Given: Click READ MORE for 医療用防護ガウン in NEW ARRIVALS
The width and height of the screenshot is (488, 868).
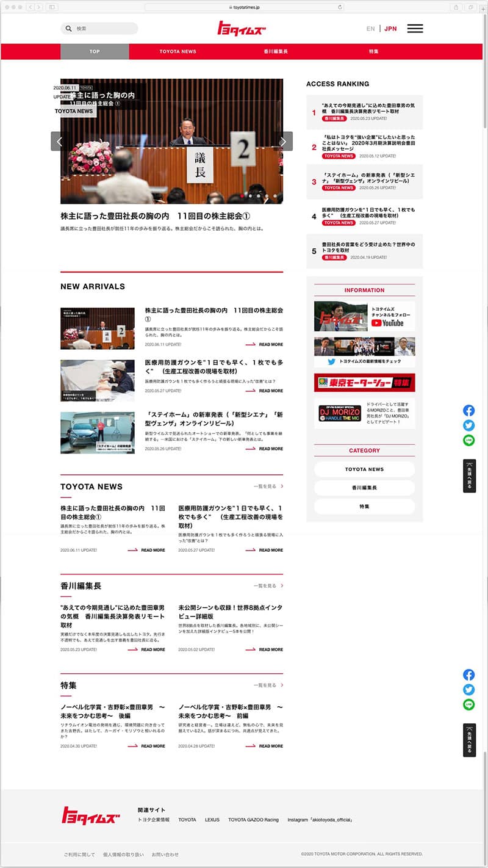Looking at the screenshot, I should click(264, 391).
